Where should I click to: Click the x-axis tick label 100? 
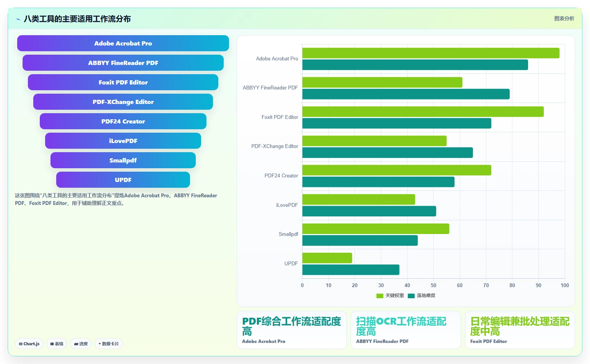coord(565,285)
